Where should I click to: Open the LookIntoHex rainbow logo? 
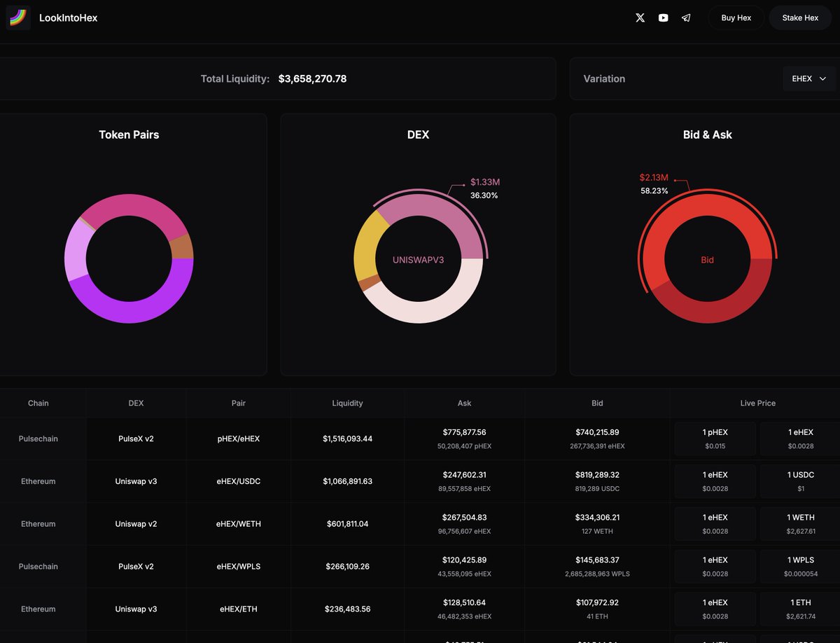[x=18, y=18]
